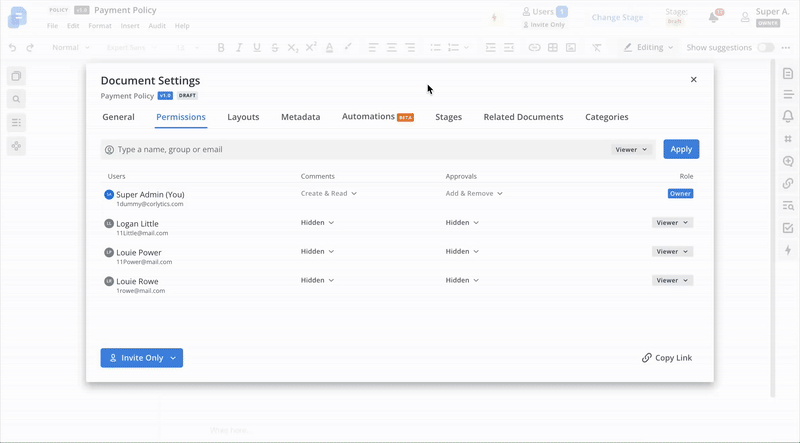Click the checklist icon in the right sidebar
800x443 pixels.
click(788, 228)
